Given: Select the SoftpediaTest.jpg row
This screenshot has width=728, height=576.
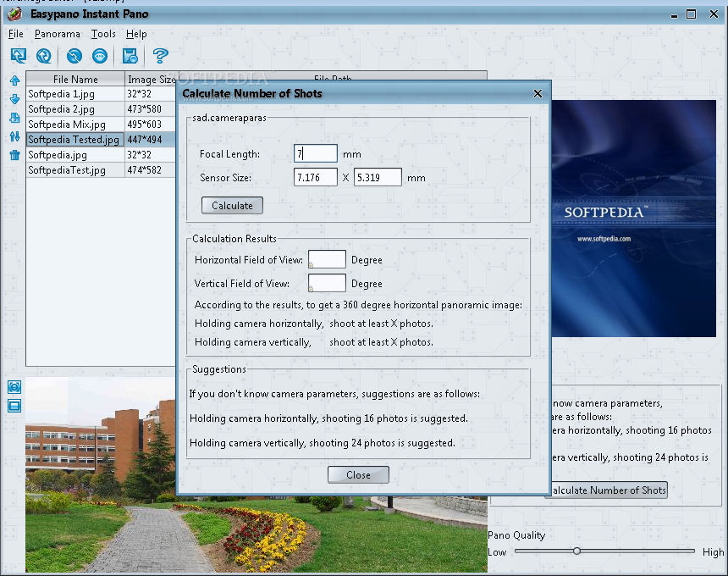Looking at the screenshot, I should (x=101, y=170).
